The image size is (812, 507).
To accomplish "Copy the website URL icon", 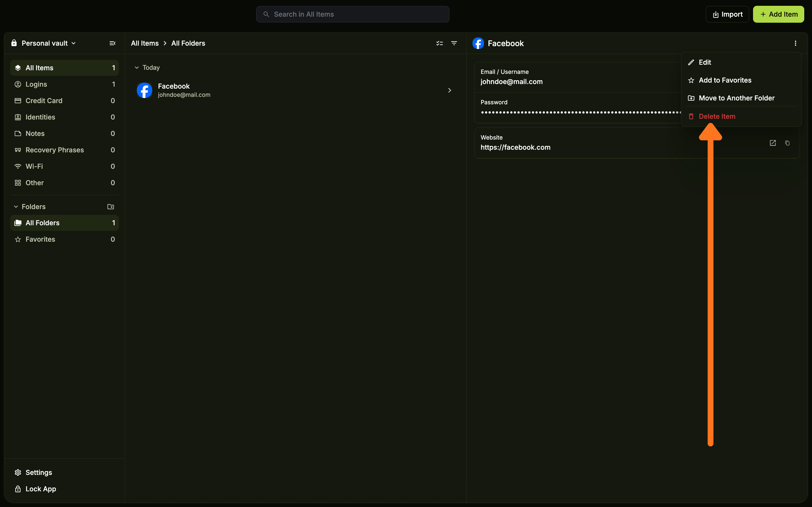I will tap(787, 143).
